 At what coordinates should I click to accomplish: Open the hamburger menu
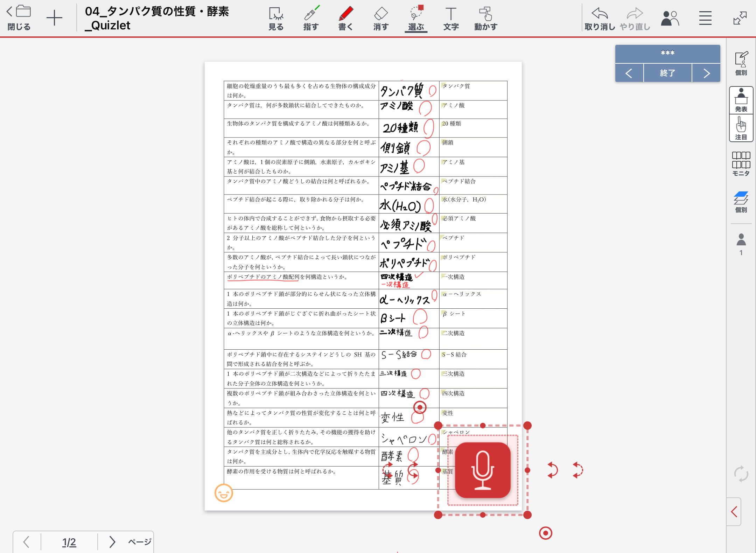point(705,18)
